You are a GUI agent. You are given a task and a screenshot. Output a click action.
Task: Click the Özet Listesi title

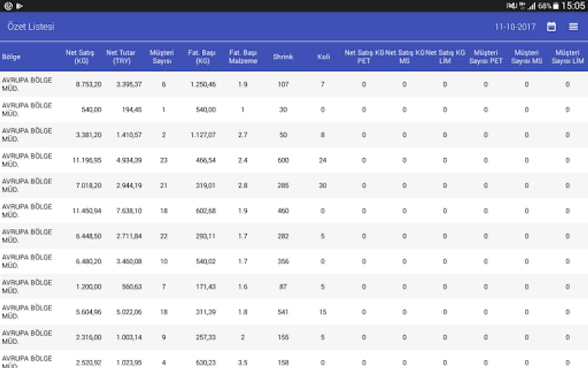click(x=31, y=27)
